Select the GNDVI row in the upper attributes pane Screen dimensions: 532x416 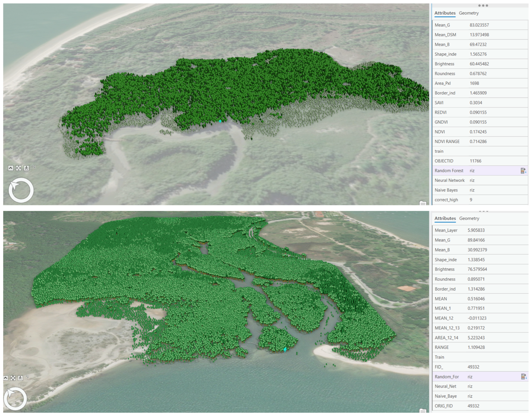(480, 122)
